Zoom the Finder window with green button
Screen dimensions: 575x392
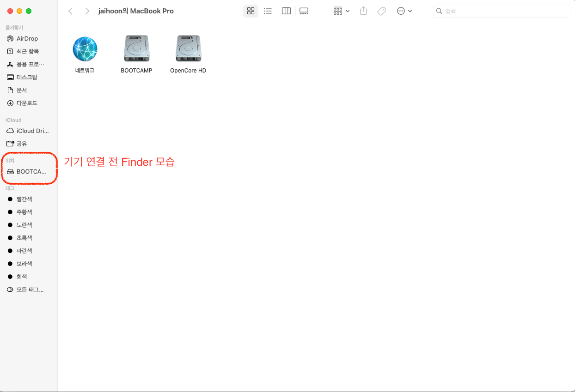[29, 11]
